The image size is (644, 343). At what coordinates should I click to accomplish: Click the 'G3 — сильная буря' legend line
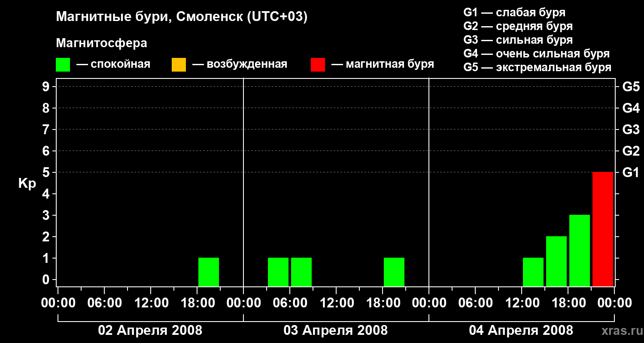click(x=518, y=40)
